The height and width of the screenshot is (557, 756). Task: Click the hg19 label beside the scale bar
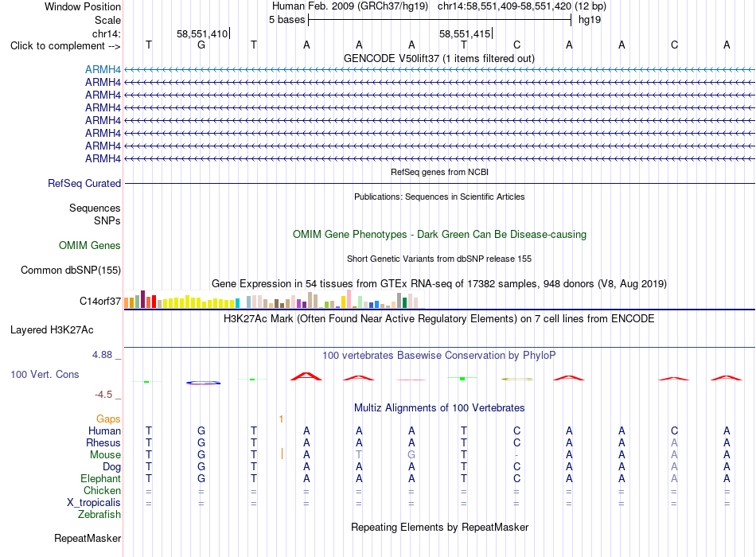pyautogui.click(x=590, y=20)
